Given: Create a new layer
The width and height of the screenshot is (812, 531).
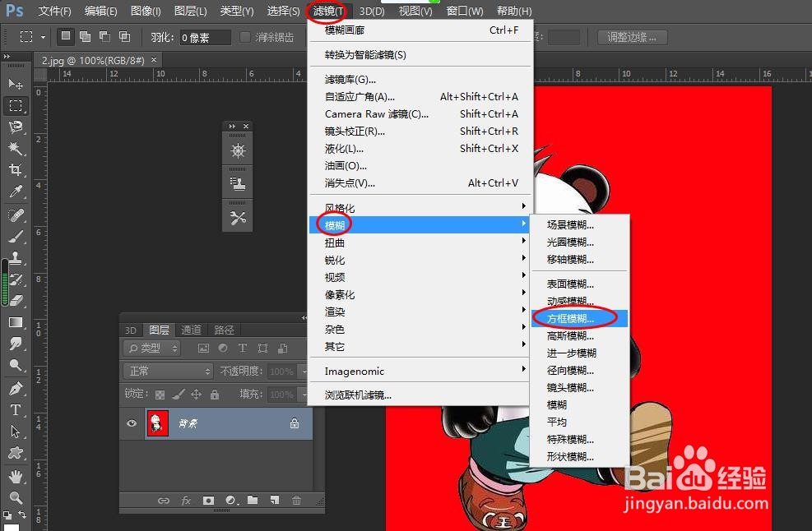Looking at the screenshot, I should coord(275,500).
